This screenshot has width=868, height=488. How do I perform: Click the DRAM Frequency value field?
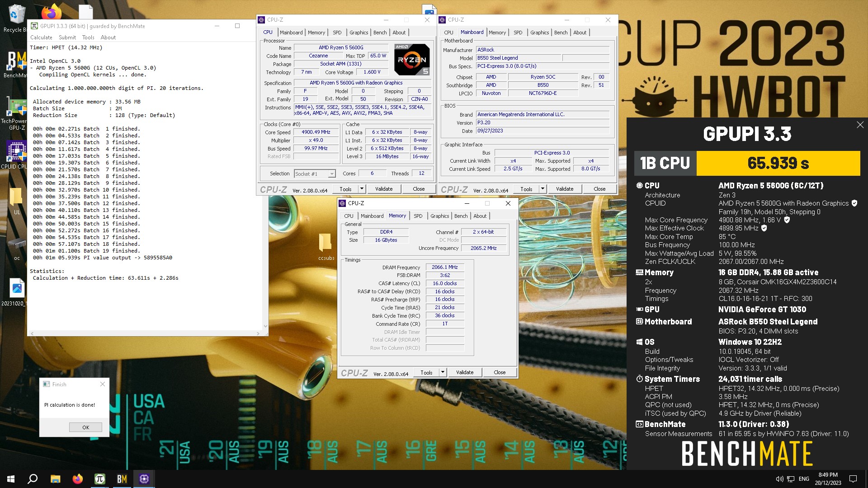click(x=445, y=267)
